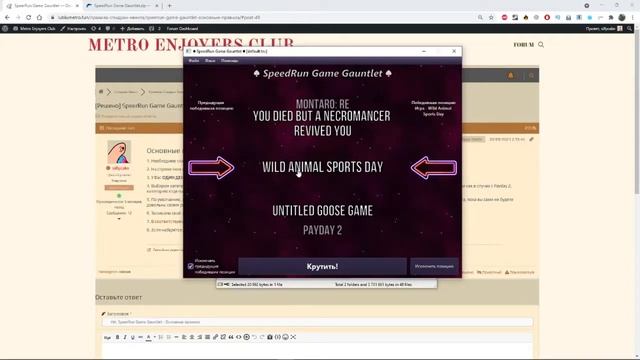640x360 pixels.
Task: Click the zoom magnifier icon in address bar
Action: tap(480, 18)
